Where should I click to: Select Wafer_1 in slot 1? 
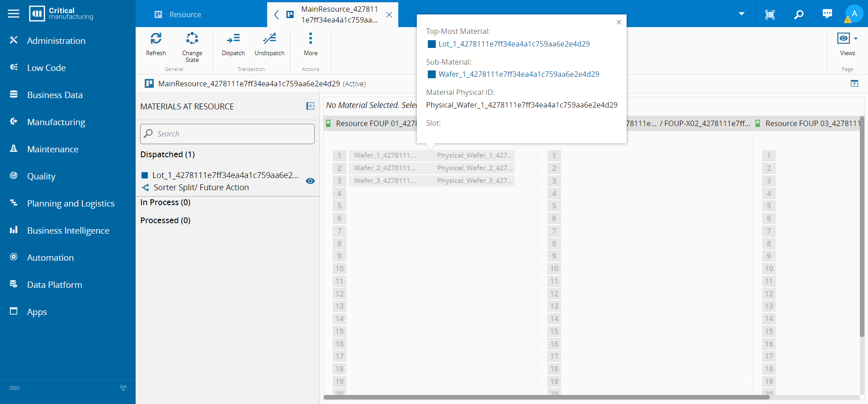point(385,155)
